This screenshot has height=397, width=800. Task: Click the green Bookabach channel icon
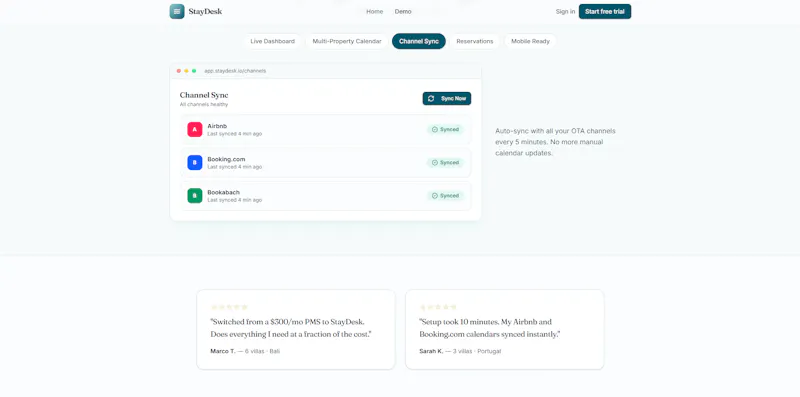(x=195, y=195)
